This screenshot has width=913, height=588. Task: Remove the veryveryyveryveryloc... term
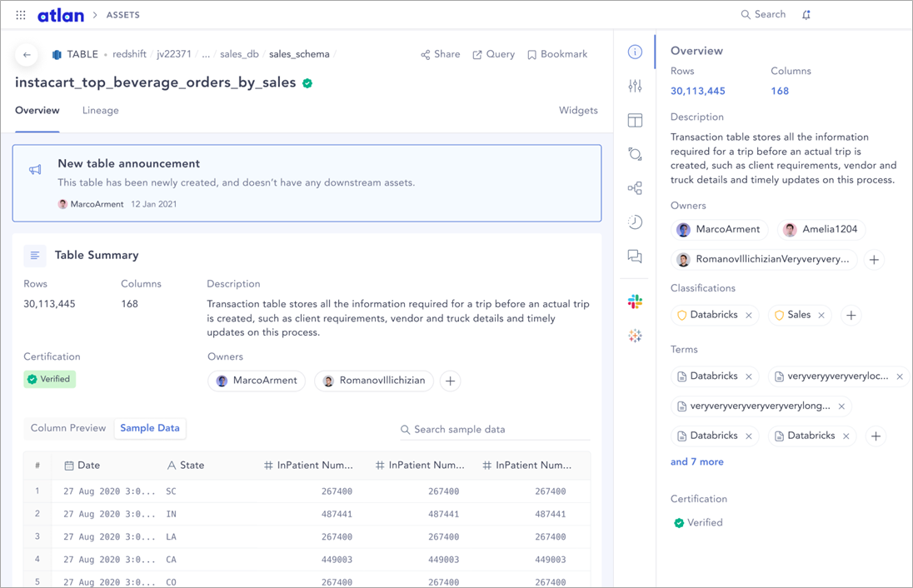[x=900, y=376]
